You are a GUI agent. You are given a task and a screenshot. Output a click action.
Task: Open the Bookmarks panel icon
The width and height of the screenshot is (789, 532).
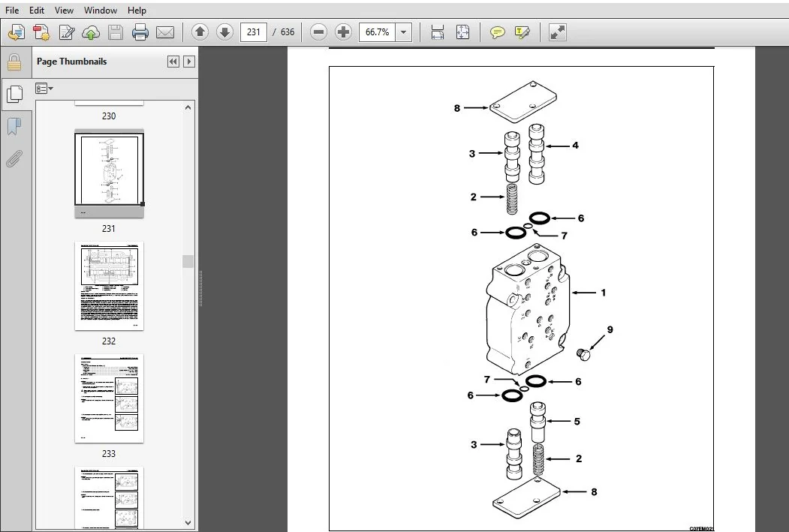14,126
